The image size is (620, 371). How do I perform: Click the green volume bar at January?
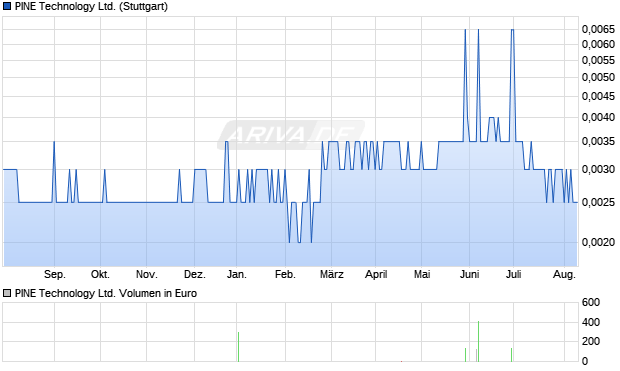click(x=238, y=347)
